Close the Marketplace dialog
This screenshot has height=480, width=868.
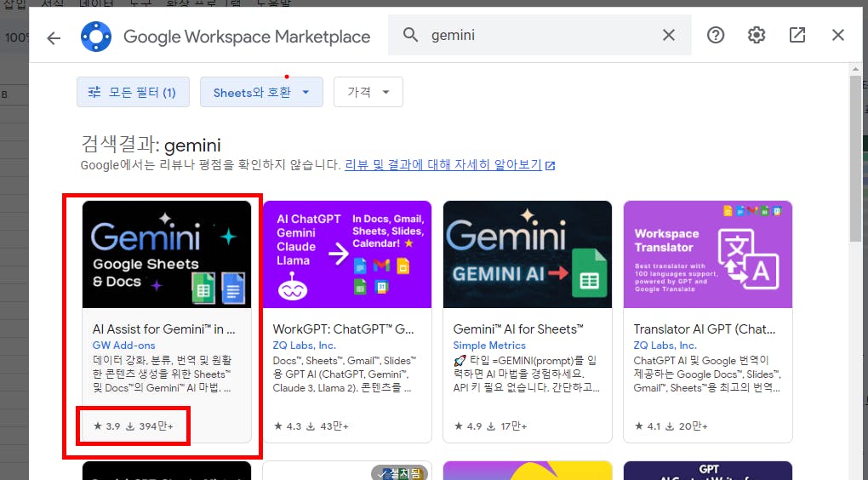(838, 35)
